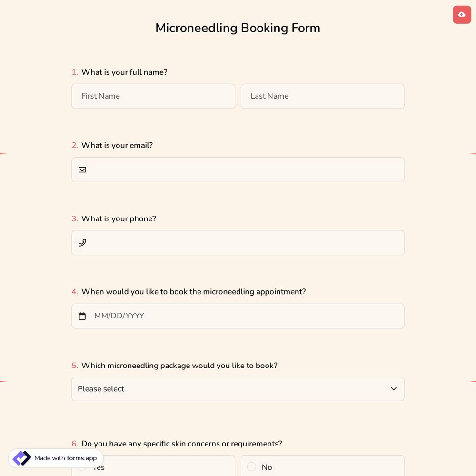Click the phone handset icon in phone field

coord(82,243)
